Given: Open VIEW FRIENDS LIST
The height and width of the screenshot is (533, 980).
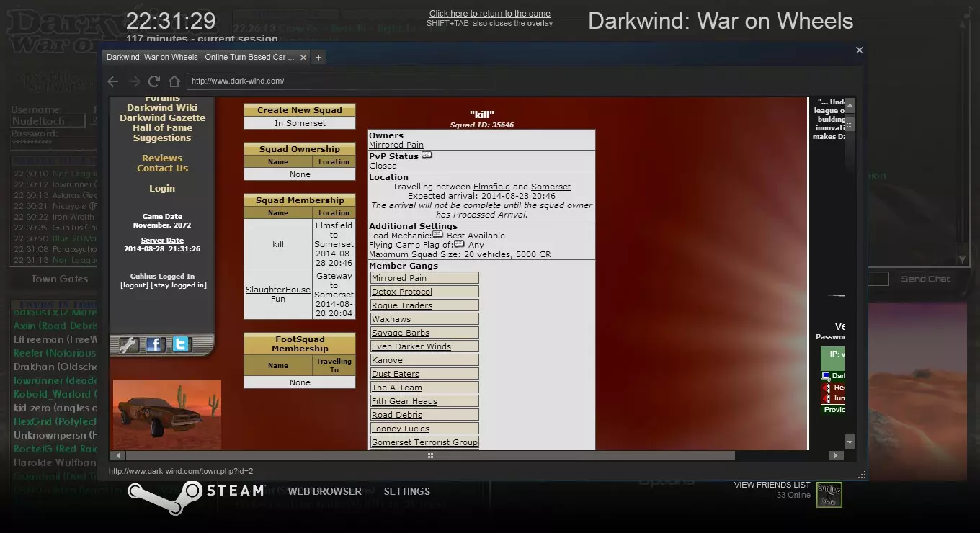Looking at the screenshot, I should [772, 485].
